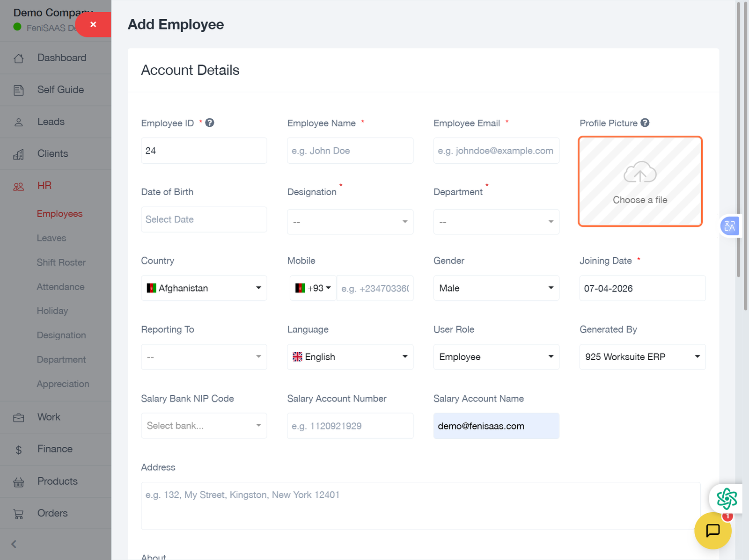Screen dimensions: 749x560
Task: Click the Employee ID help icon
Action: click(x=210, y=123)
